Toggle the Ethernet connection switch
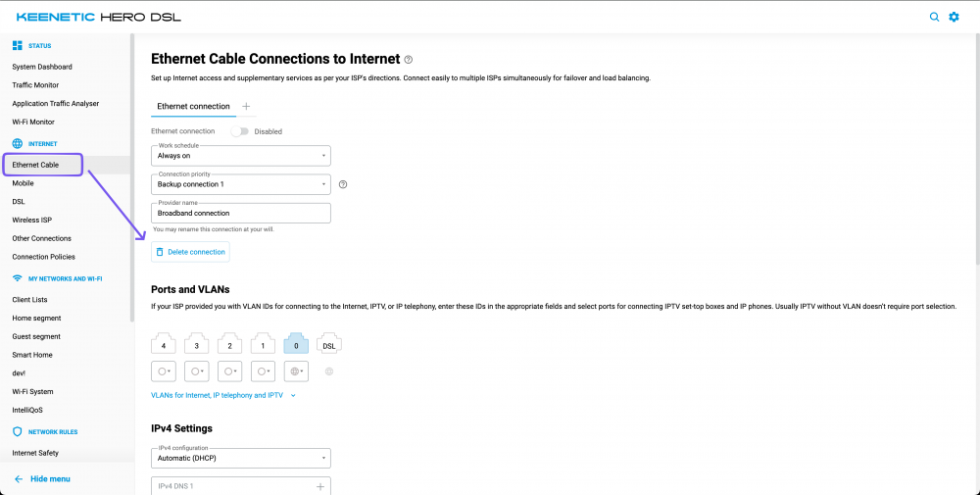The height and width of the screenshot is (495, 980). [239, 131]
